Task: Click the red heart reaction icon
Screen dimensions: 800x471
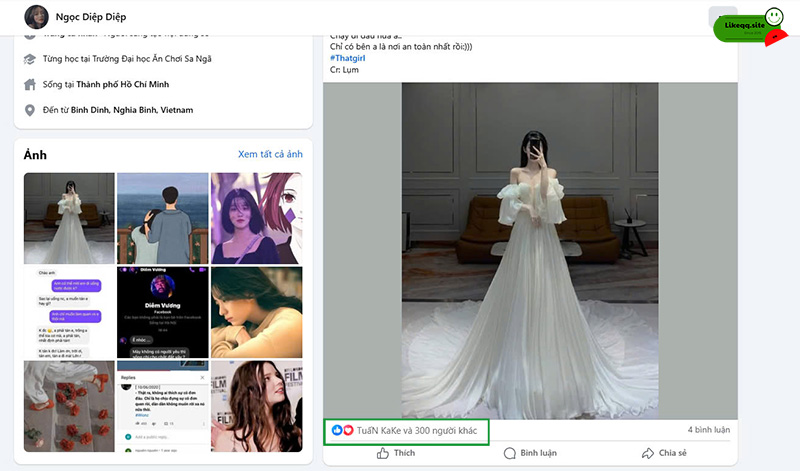Action: (348, 430)
